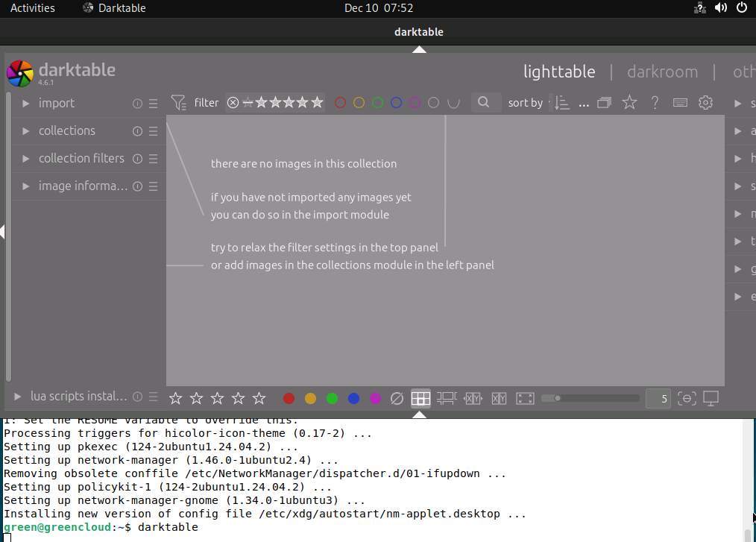Toggle grouped images expand icon

[604, 103]
